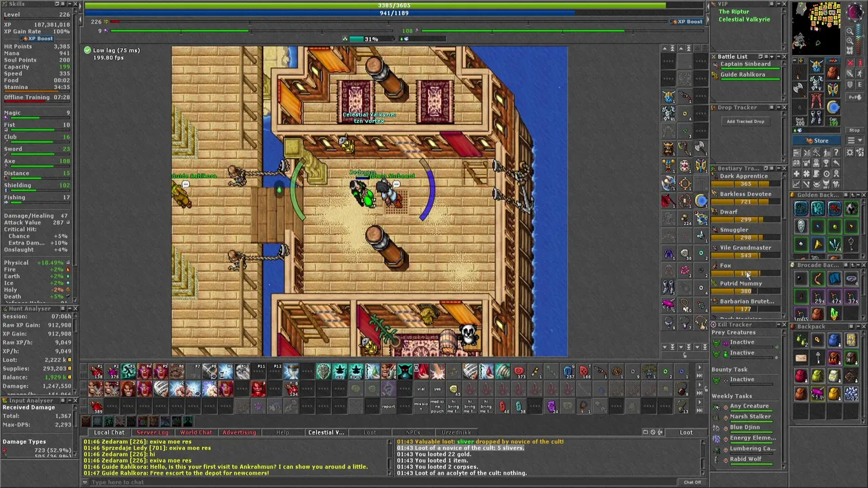Click first item in Brocade Backpack
The width and height of the screenshot is (868, 488).
point(801,279)
